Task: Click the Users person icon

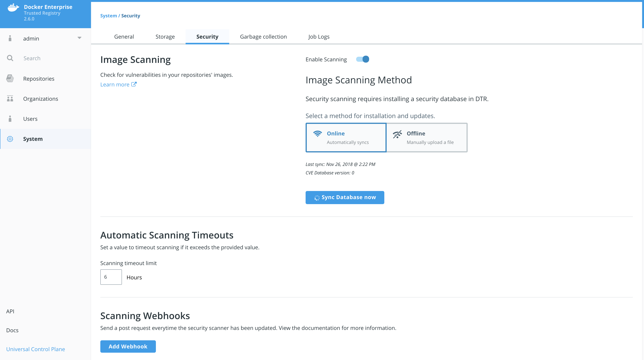Action: click(10, 118)
